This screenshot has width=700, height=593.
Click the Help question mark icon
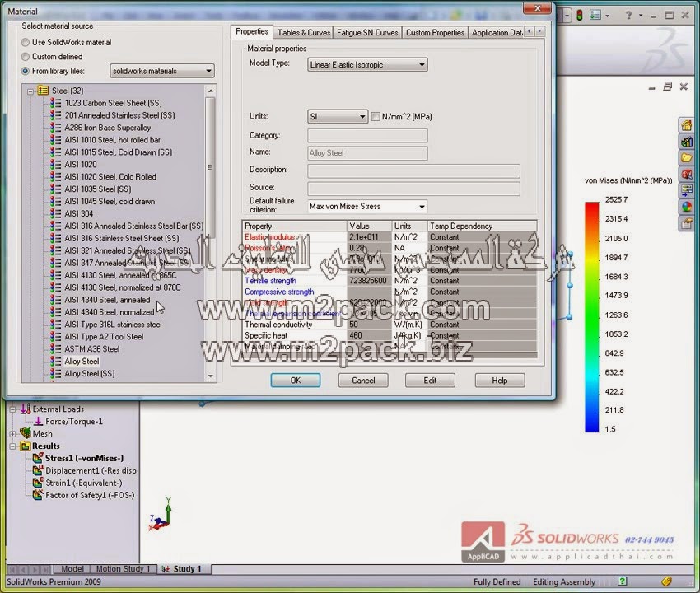pos(628,15)
